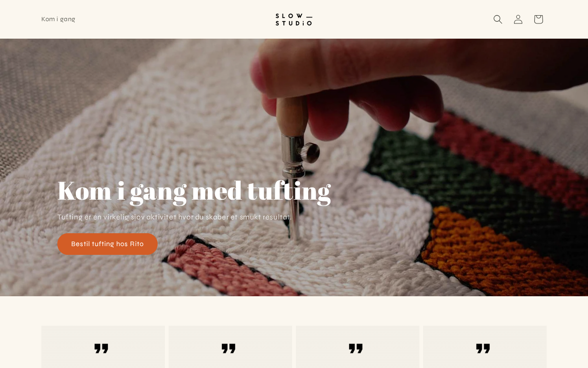The image size is (588, 368).
Task: Click the second testimonial quote mark icon
Action: coord(229,348)
